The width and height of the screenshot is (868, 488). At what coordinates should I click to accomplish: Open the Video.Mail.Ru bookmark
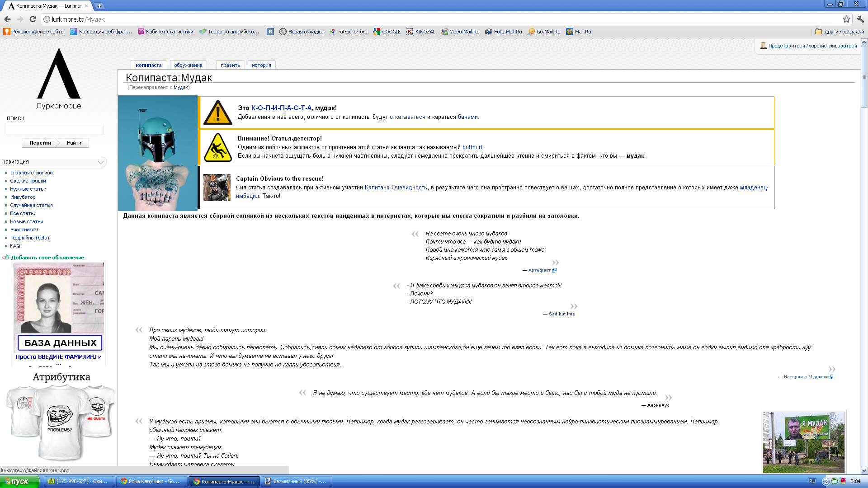coord(460,32)
